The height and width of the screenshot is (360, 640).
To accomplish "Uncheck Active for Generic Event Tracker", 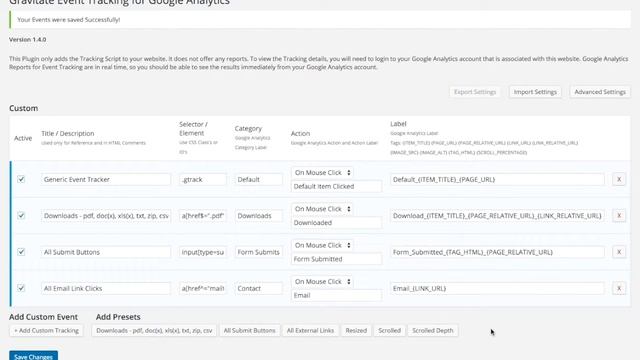I will tap(21, 179).
